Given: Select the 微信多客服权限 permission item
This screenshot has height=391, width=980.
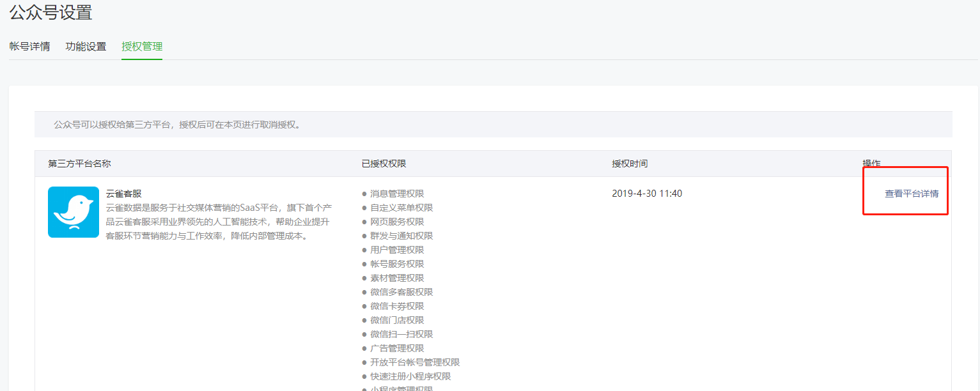Looking at the screenshot, I should coord(401,292).
